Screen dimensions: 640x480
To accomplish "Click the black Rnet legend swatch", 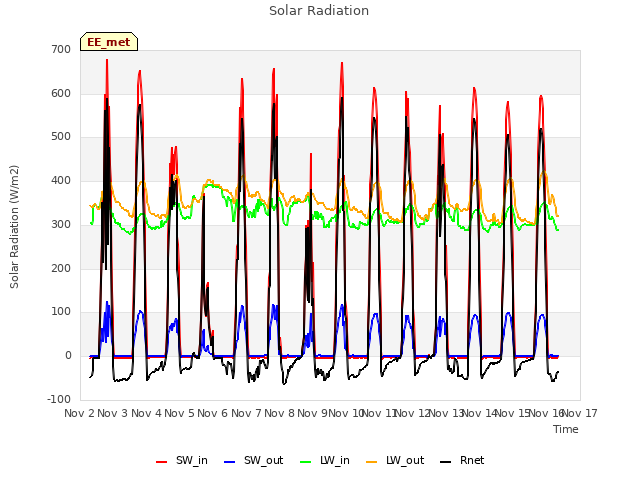I will [x=446, y=462].
